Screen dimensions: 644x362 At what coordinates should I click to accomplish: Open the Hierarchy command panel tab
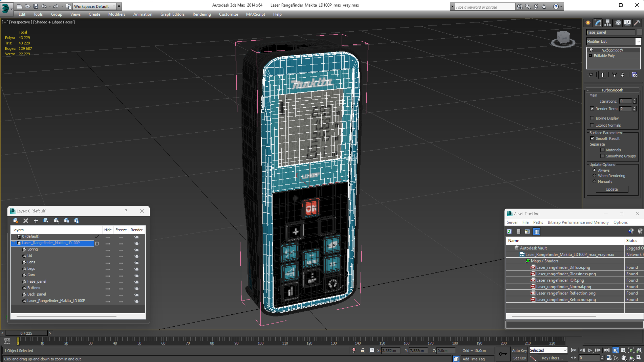click(607, 23)
